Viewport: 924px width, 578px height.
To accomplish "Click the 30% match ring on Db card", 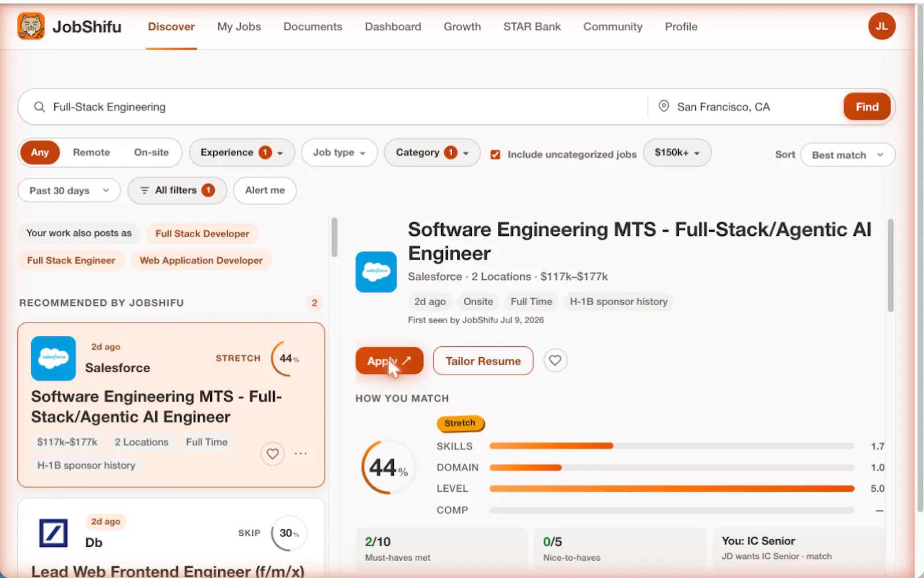I will click(288, 533).
